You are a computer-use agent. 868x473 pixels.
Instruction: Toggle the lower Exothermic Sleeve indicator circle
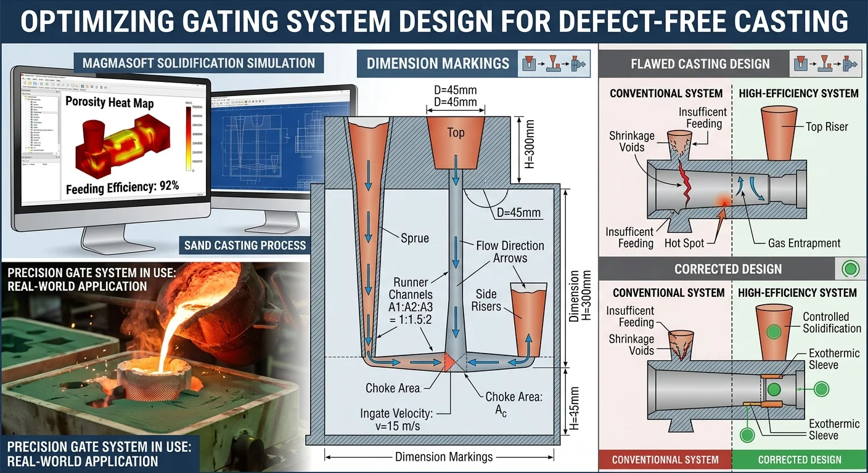[747, 435]
